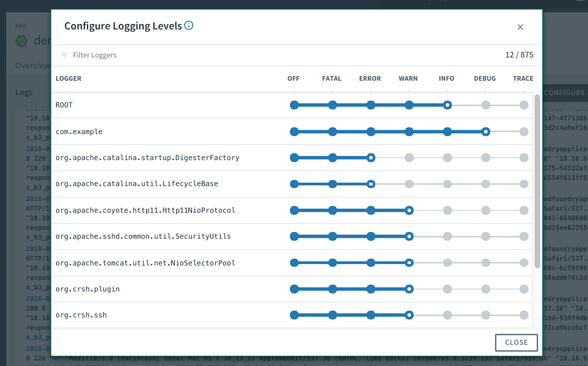This screenshot has width=588, height=366.
Task: Set DigesterFactory logger to DEBUG
Action: [x=486, y=158]
